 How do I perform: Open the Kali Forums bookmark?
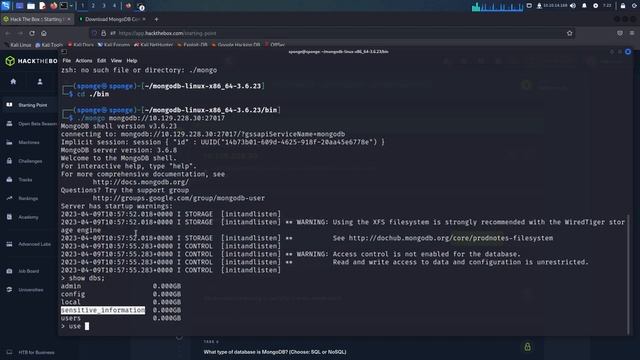click(113, 45)
